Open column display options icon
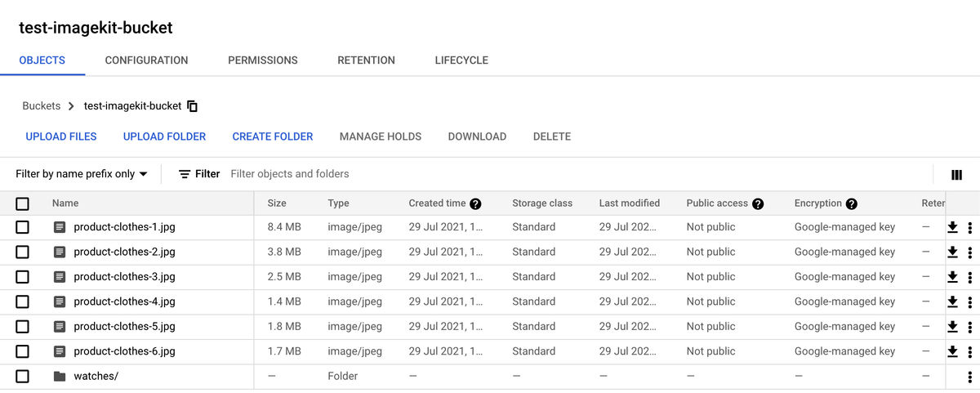The width and height of the screenshot is (980, 393). point(956,174)
